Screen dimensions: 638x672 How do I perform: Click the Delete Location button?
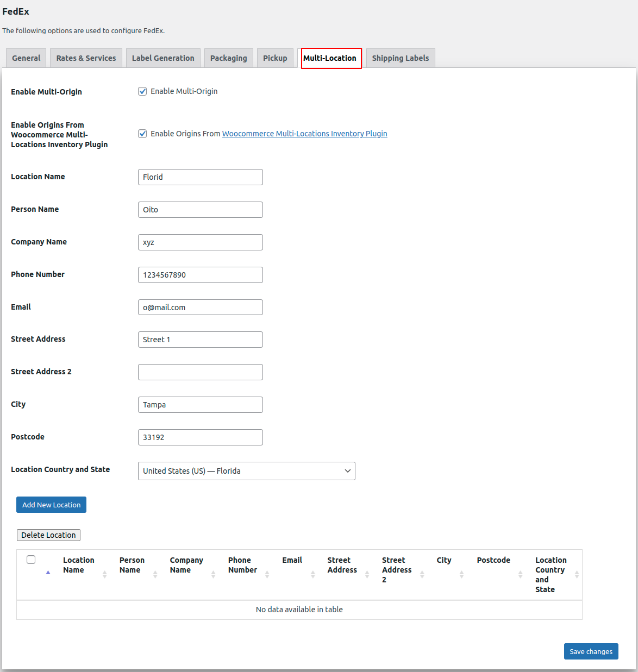[x=48, y=535]
